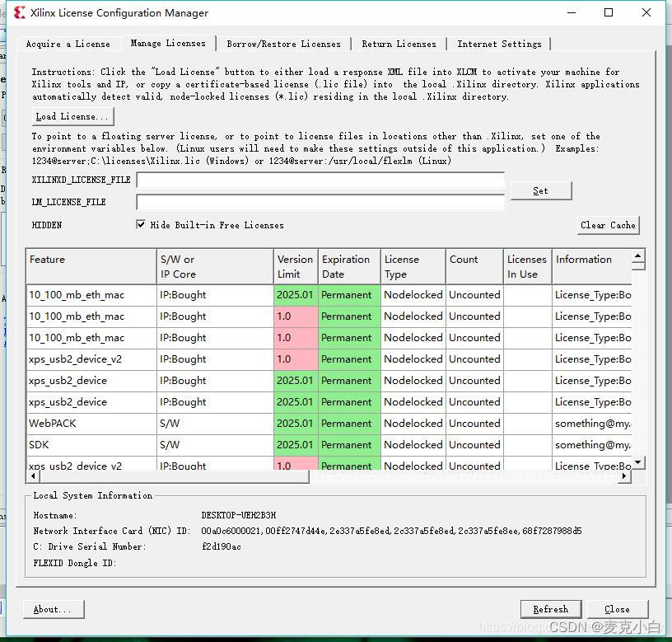Click the vertical scrollbar down arrow
Screen dimensions: 672x642
[x=637, y=462]
